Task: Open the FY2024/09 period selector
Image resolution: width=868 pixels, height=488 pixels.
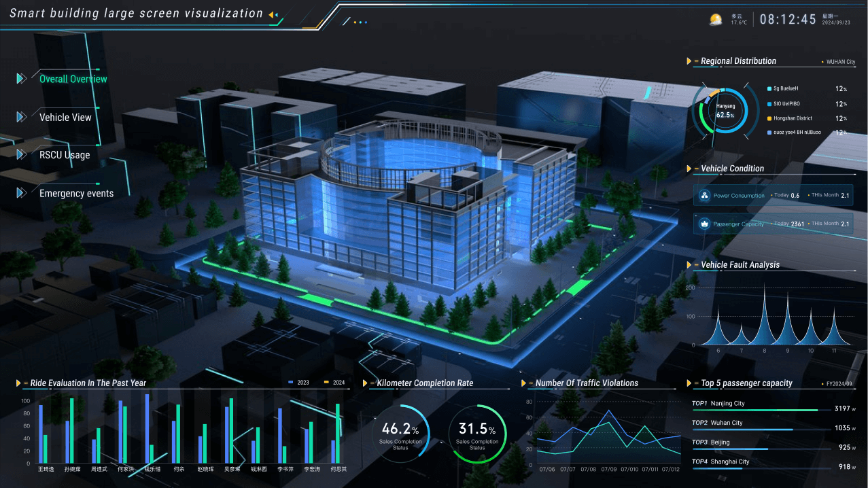Action: point(839,384)
